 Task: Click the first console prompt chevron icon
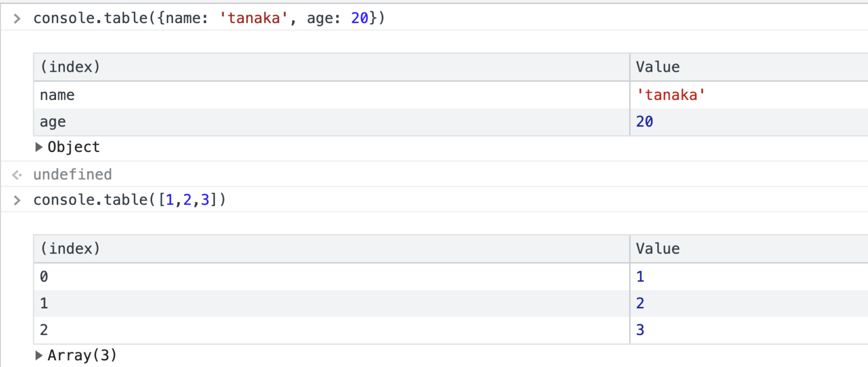click(16, 18)
